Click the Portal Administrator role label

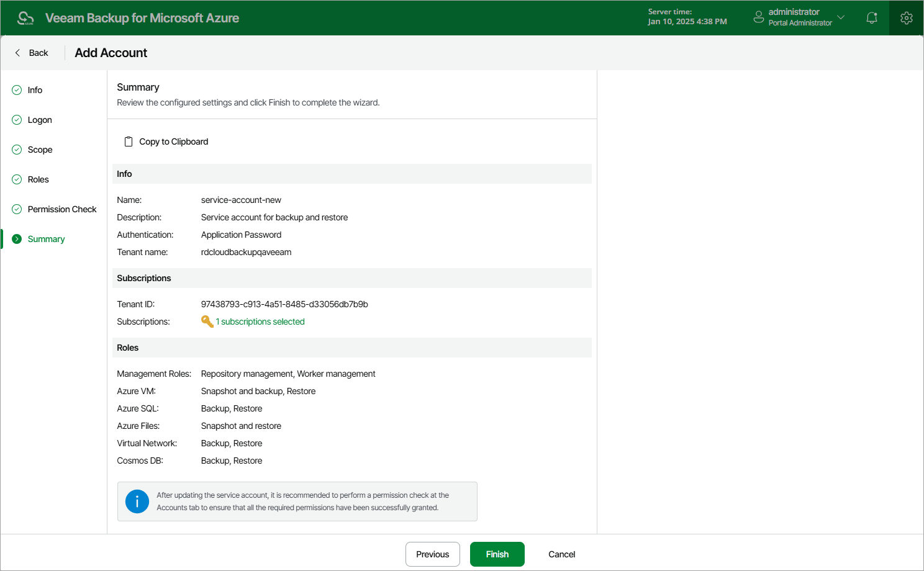pos(800,23)
